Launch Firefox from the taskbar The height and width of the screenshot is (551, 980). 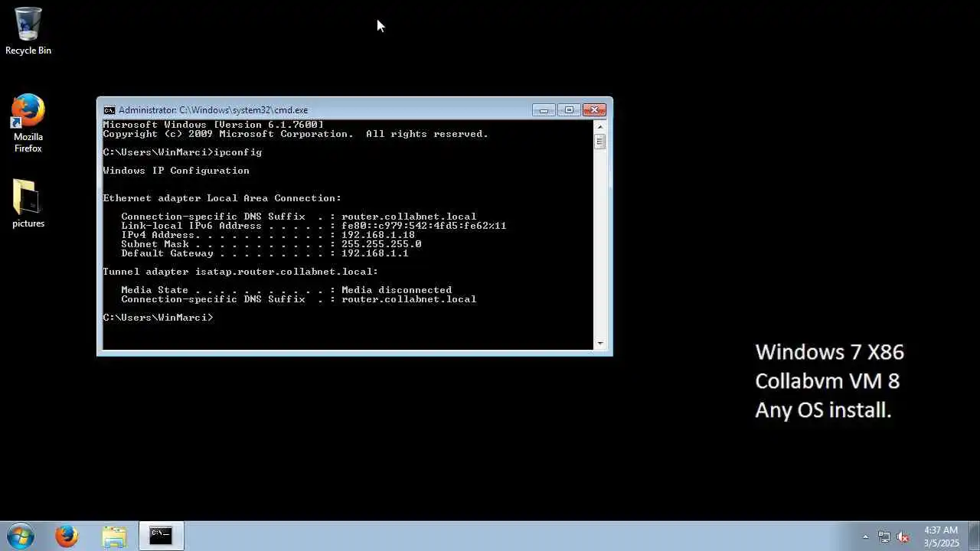[x=67, y=536]
